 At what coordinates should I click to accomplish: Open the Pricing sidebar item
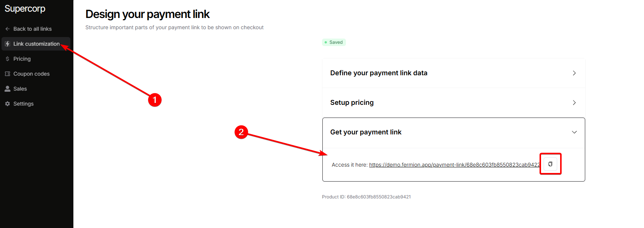tap(22, 59)
